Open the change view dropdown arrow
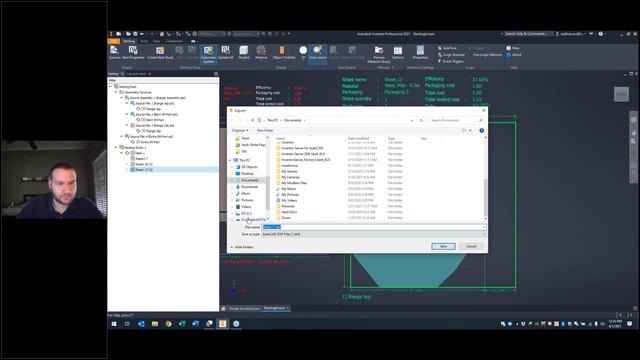The image size is (640, 360). pyautogui.click(x=470, y=131)
